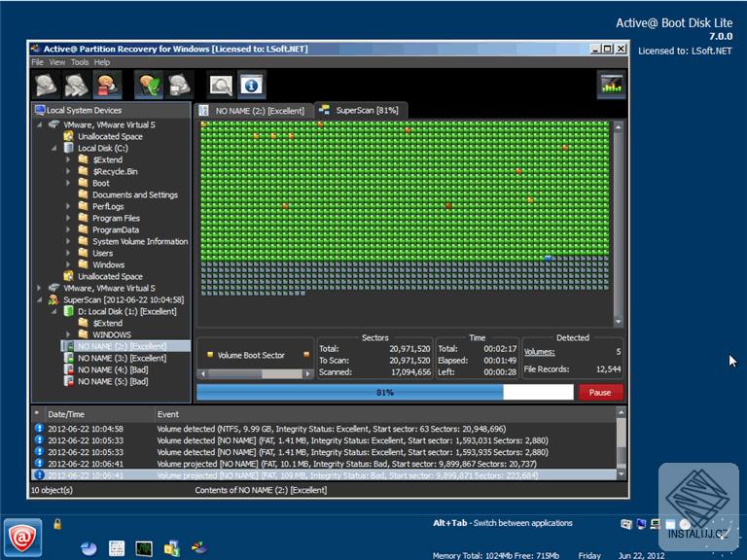747x560 pixels.
Task: Click the pie chart icon in taskbar
Action: (89, 548)
